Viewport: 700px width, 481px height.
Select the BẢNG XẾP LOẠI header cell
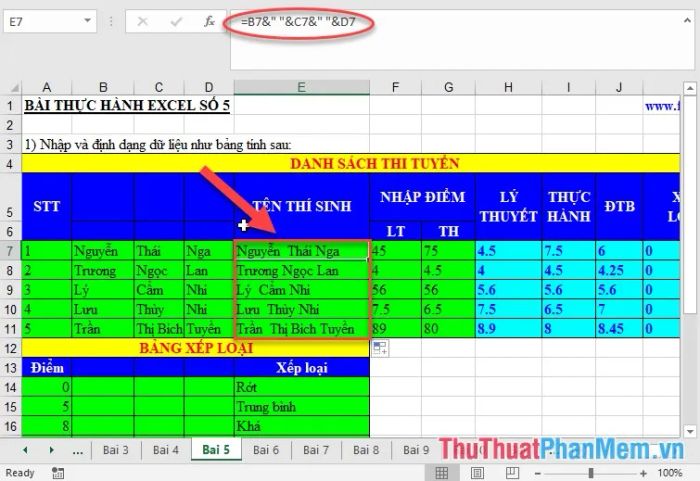196,348
